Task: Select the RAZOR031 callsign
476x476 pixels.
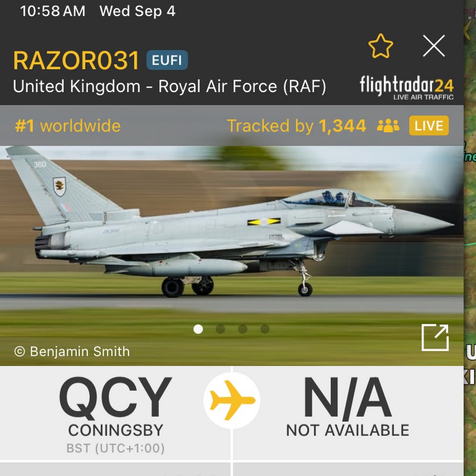Action: (x=76, y=60)
